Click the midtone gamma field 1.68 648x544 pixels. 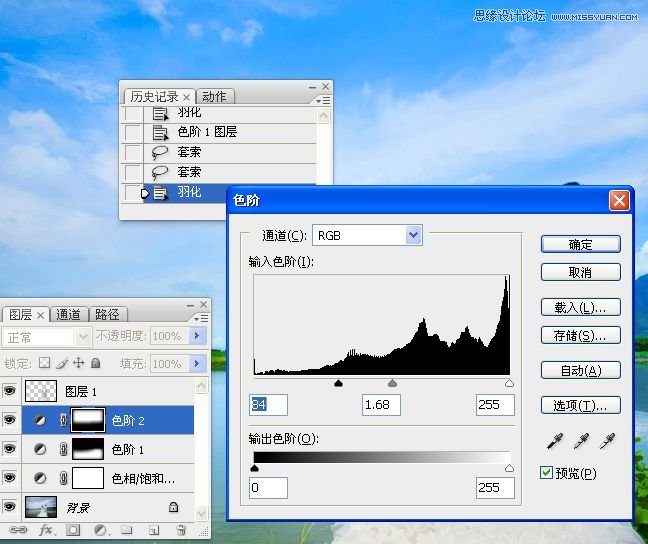381,405
